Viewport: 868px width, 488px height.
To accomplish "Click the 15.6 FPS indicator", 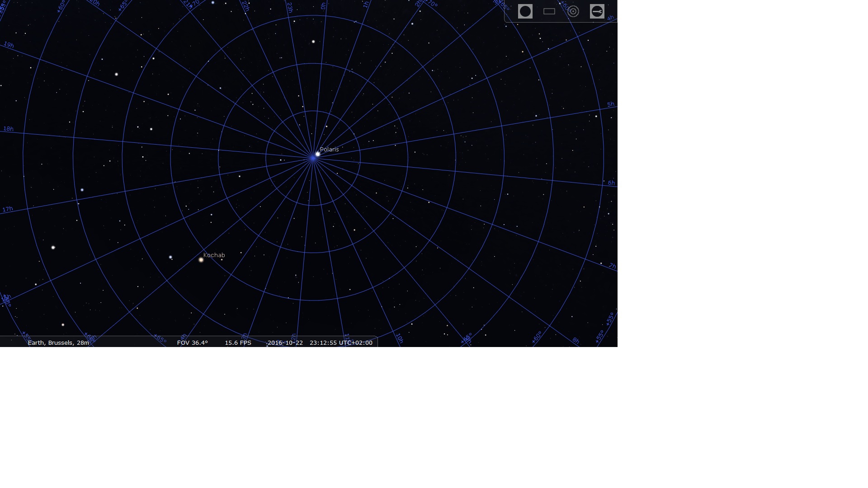I will click(238, 343).
